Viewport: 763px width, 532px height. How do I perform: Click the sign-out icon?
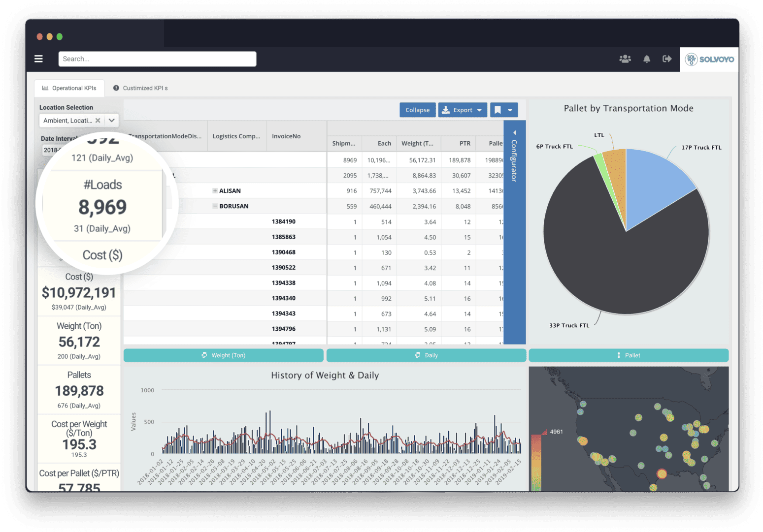[667, 59]
